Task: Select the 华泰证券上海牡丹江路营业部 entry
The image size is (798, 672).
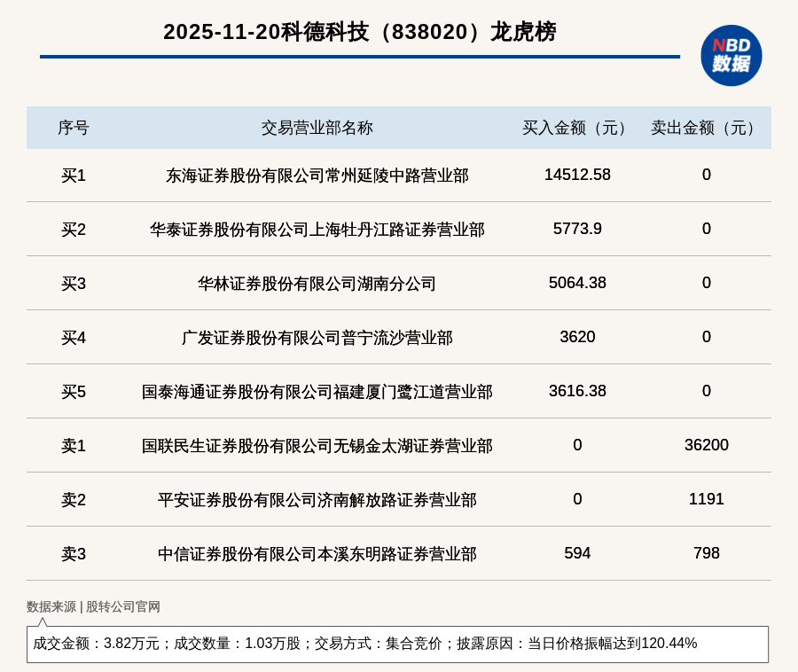Action: coord(317,230)
